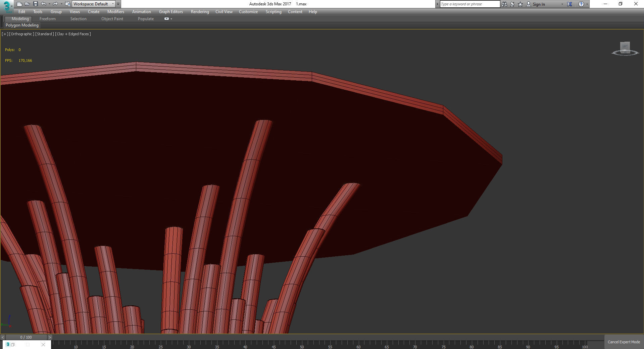
Task: Switch to the Selection ribbon tab
Action: click(79, 19)
